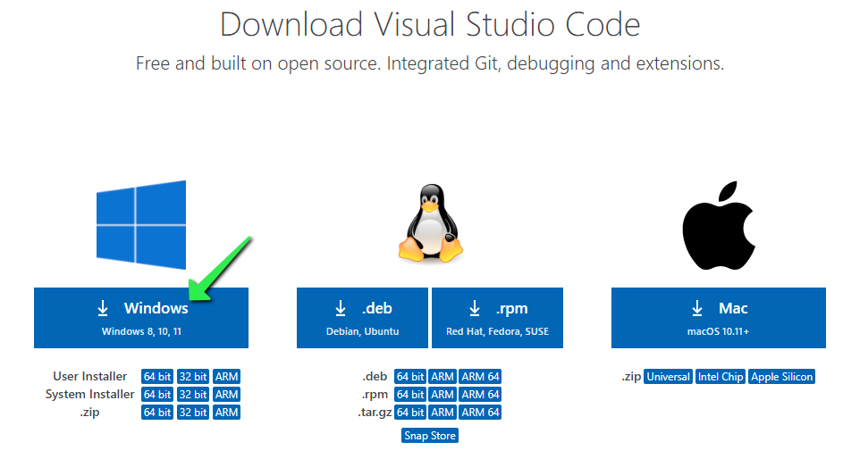The height and width of the screenshot is (459, 868).
Task: Open the Snap Store link
Action: [430, 436]
